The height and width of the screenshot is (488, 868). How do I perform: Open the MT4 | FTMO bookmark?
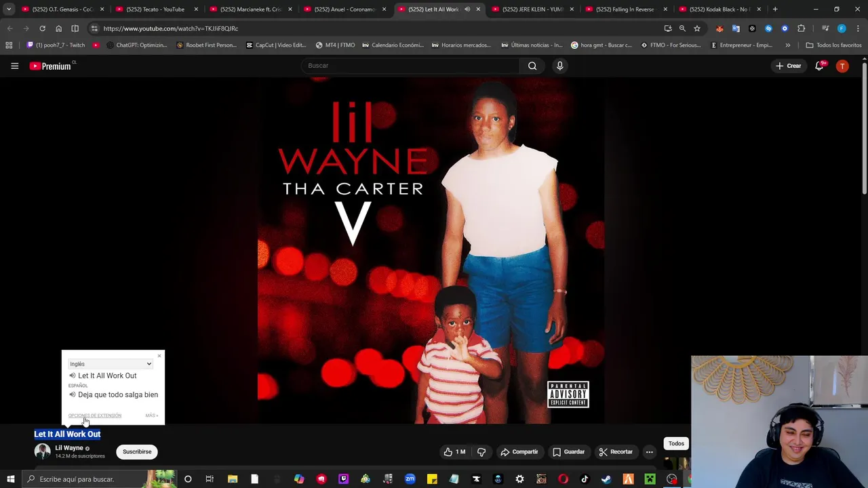[x=335, y=45]
